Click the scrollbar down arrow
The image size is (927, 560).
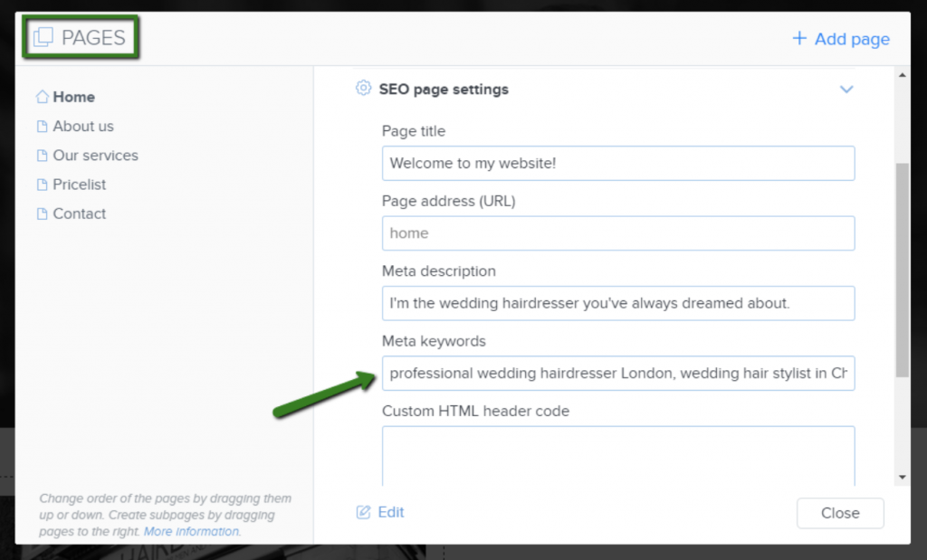pos(903,477)
